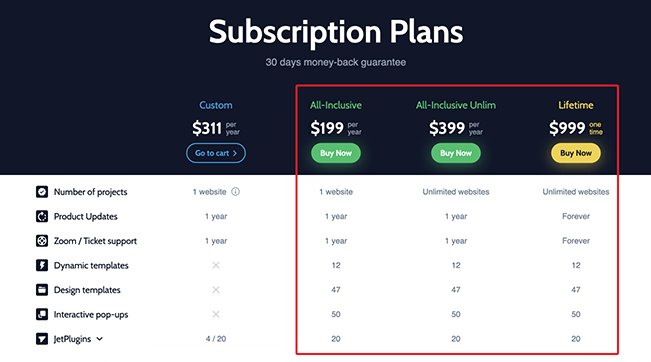Viewport: 651px width, 362px height.
Task: Click the 4 / 20 JetPlugins value for Custom
Action: click(x=216, y=339)
